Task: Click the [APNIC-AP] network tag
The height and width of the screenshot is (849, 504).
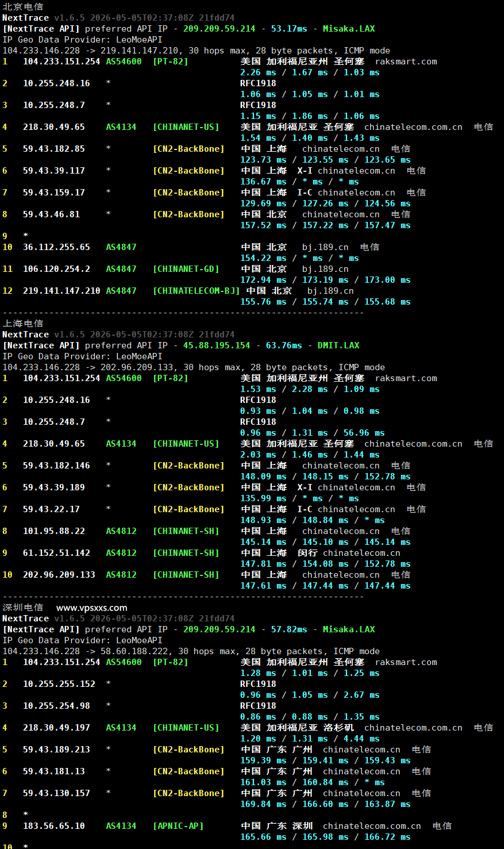Action: click(x=178, y=826)
